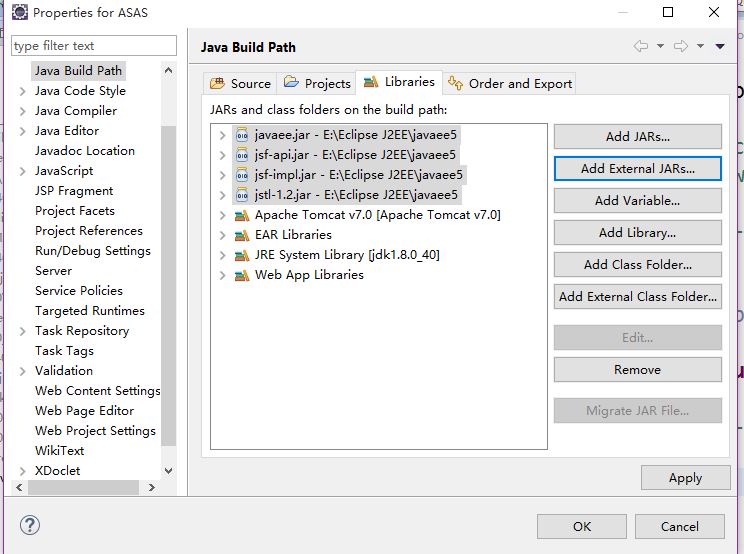
Task: Click the jsf-impl.jar file icon
Action: point(242,175)
